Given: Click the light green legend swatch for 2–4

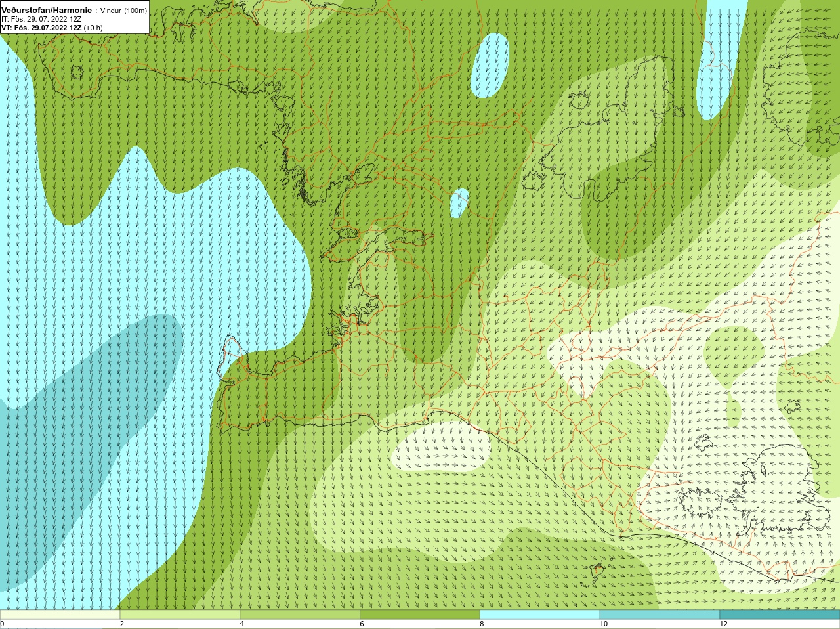Looking at the screenshot, I should pyautogui.click(x=180, y=615).
